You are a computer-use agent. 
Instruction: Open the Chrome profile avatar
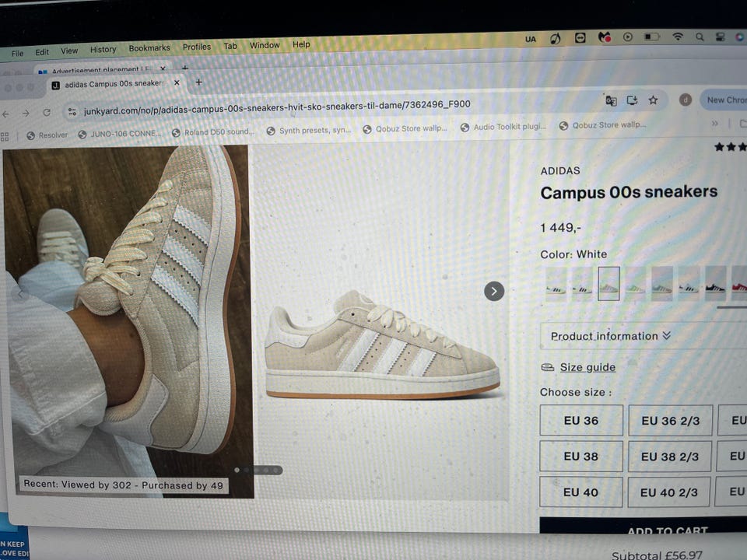click(685, 100)
